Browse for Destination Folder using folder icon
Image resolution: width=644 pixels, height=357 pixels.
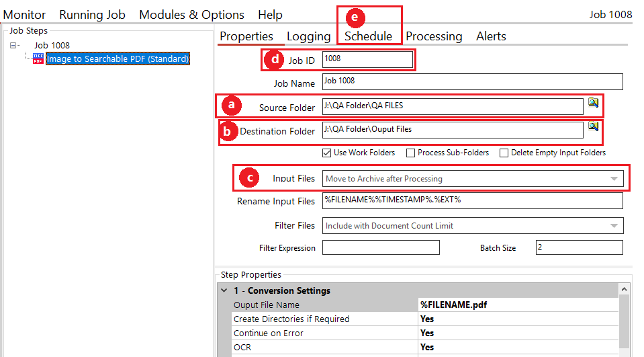593,126
